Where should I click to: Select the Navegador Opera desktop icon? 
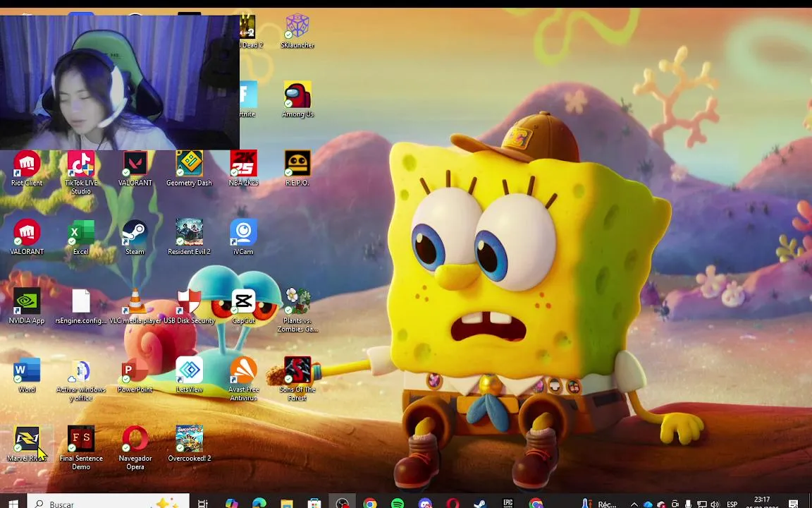pos(135,449)
